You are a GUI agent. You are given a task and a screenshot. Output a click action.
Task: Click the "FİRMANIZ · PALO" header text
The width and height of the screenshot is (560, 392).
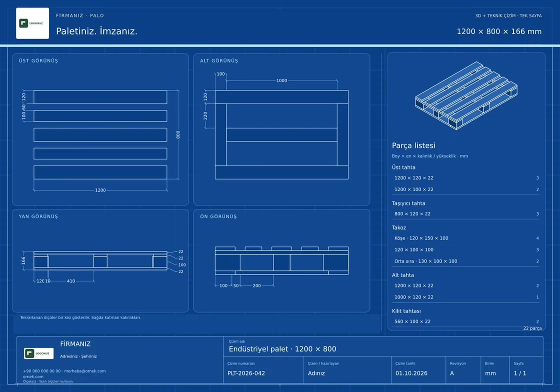pos(80,15)
